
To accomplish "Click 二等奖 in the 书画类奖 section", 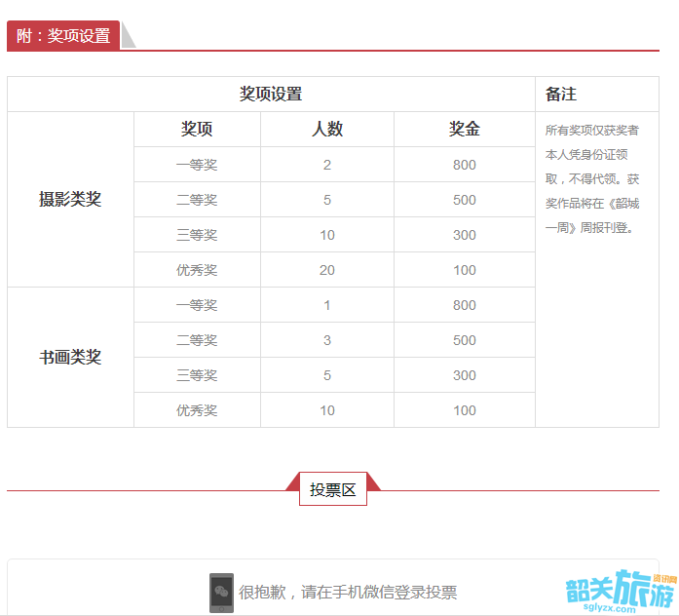I will [x=197, y=340].
